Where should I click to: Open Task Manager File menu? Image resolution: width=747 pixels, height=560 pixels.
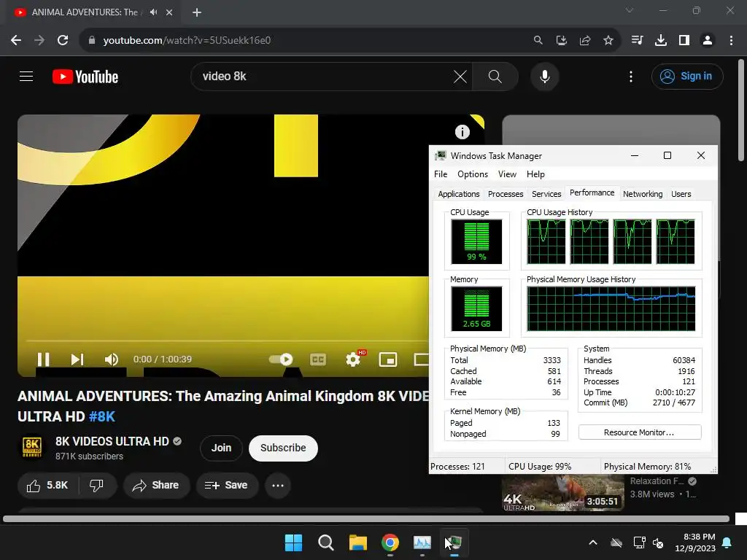click(x=441, y=174)
